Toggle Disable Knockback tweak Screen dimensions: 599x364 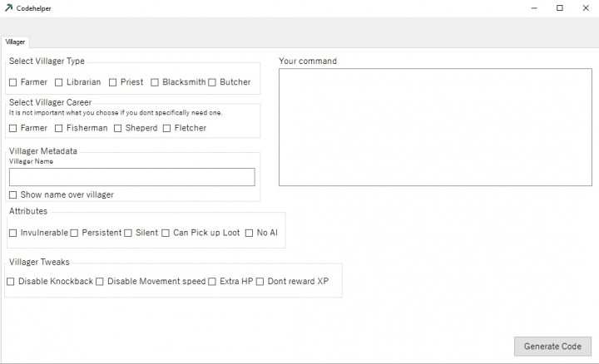[11, 282]
